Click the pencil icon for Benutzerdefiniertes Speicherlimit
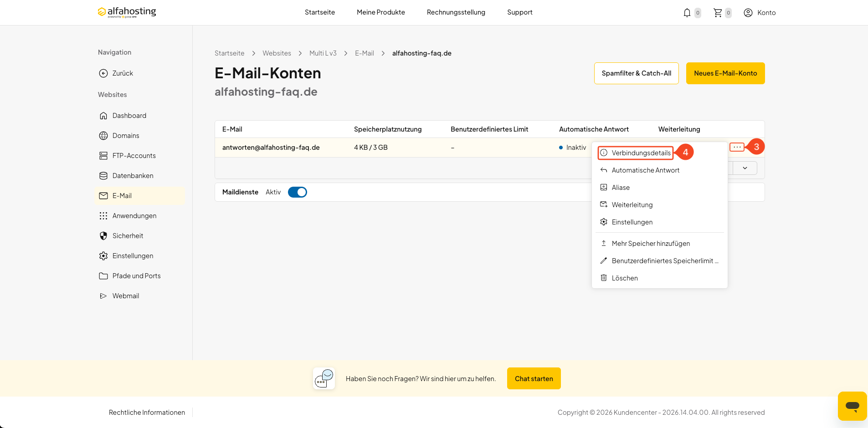The height and width of the screenshot is (428, 868). [x=604, y=261]
